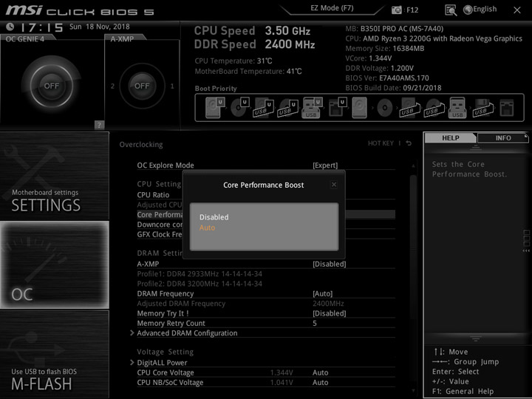Viewport: 532px width, 399px height.
Task: Open the A-XMP [Disabled] dropdown value
Action: pyautogui.click(x=329, y=264)
